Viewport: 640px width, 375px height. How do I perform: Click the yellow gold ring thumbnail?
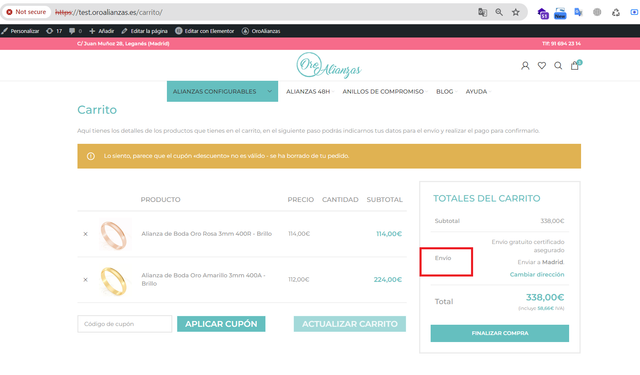(114, 280)
